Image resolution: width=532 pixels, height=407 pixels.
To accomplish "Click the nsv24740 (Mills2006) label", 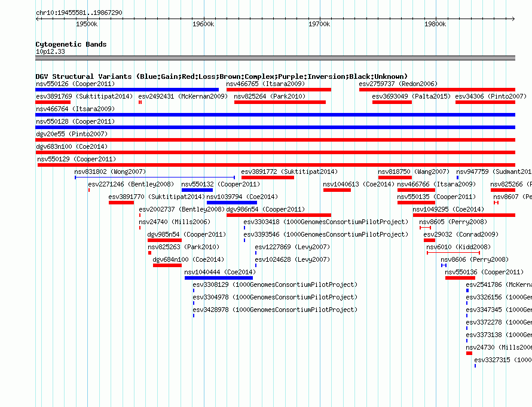I will pyautogui.click(x=175, y=222).
